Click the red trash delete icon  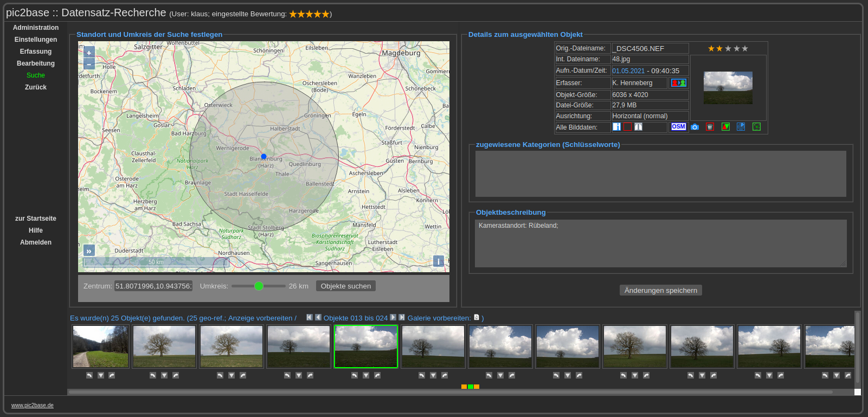click(710, 127)
